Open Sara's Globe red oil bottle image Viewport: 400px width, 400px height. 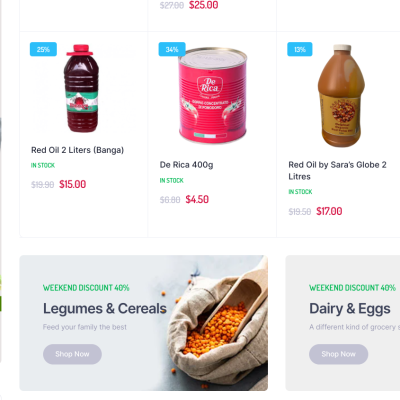click(x=340, y=96)
